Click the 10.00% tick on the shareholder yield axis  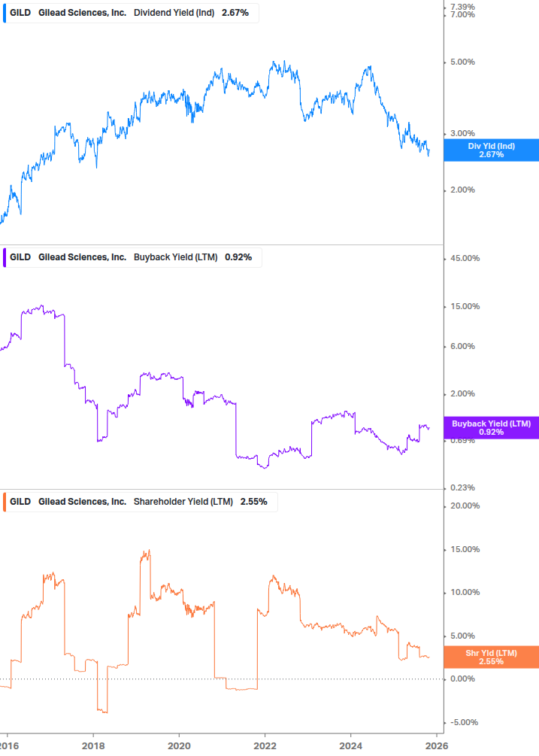coord(465,593)
